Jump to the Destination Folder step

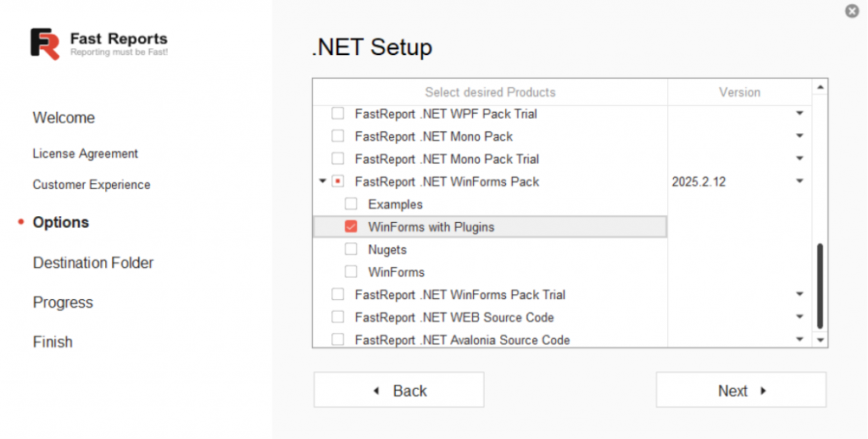coord(93,263)
